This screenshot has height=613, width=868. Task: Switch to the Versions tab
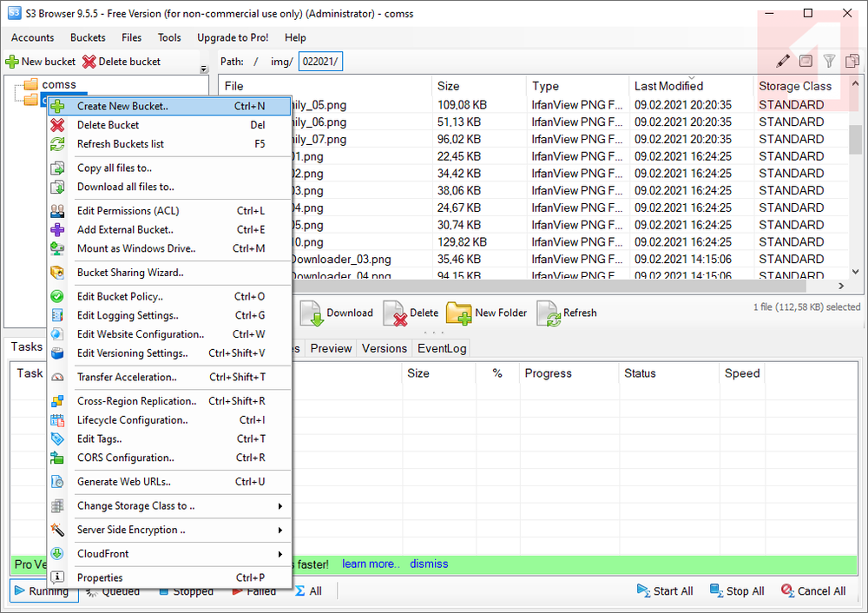(x=385, y=348)
